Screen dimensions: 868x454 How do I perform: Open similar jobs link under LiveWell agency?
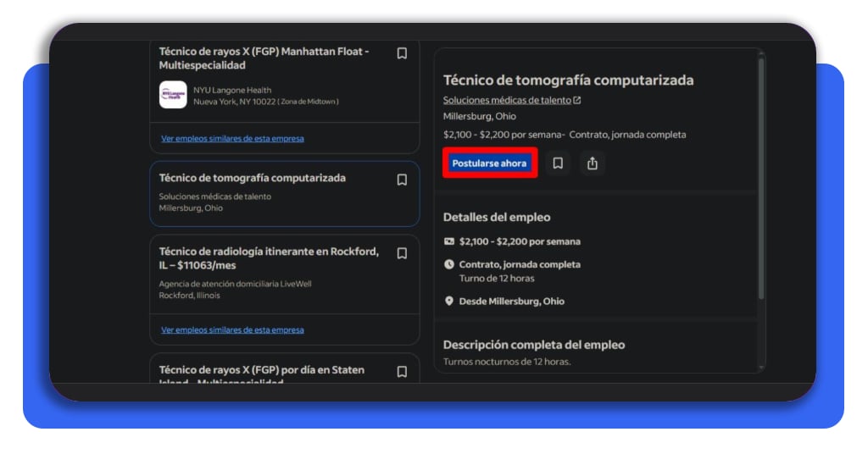click(x=232, y=329)
